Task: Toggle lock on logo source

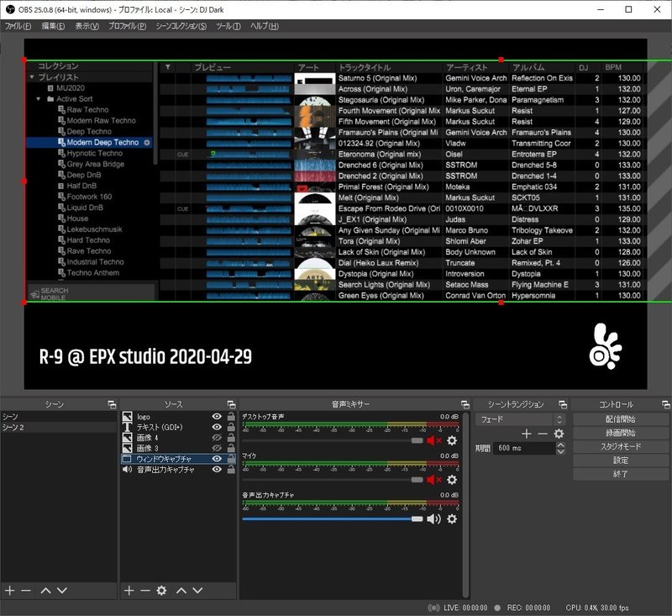Action: point(231,416)
